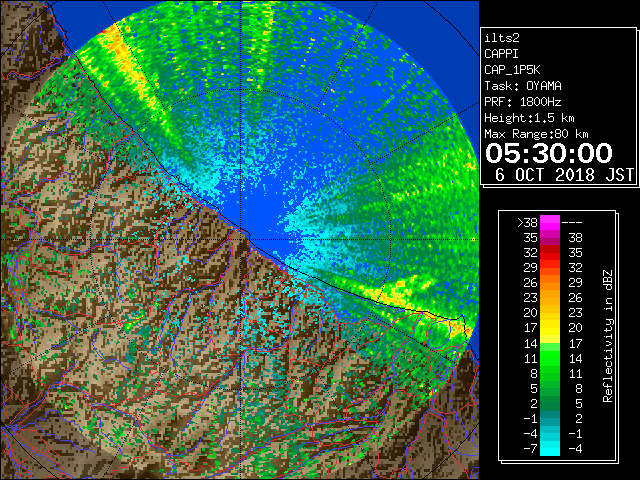Click the 'Reflectivity in dBZ' legend title
The height and width of the screenshot is (480, 640).
click(608, 336)
